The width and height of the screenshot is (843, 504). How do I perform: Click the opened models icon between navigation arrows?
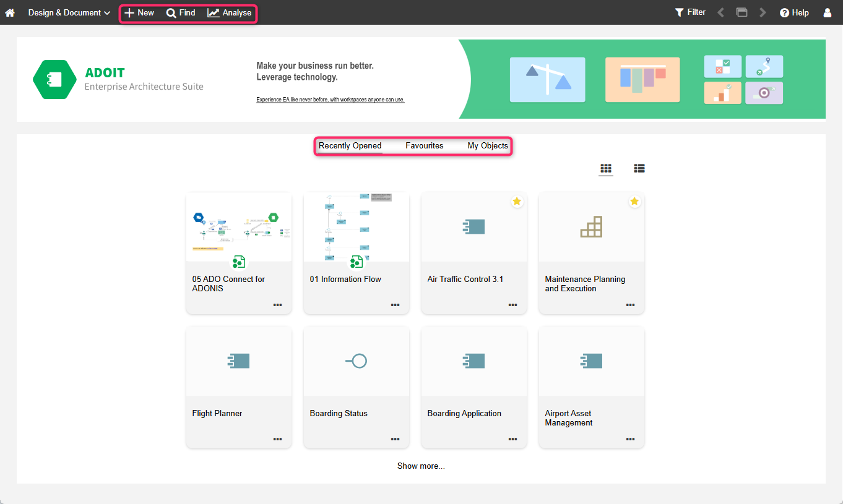(741, 12)
